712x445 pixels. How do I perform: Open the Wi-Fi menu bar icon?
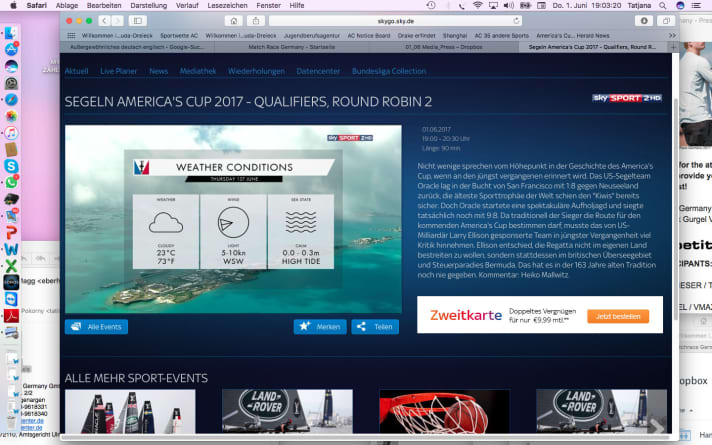[x=477, y=5]
